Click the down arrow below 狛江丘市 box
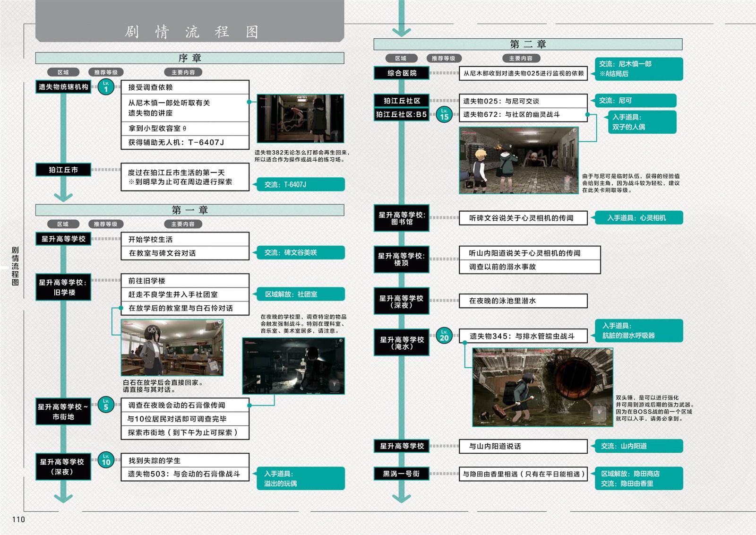This screenshot has height=535, width=756. tap(63, 196)
